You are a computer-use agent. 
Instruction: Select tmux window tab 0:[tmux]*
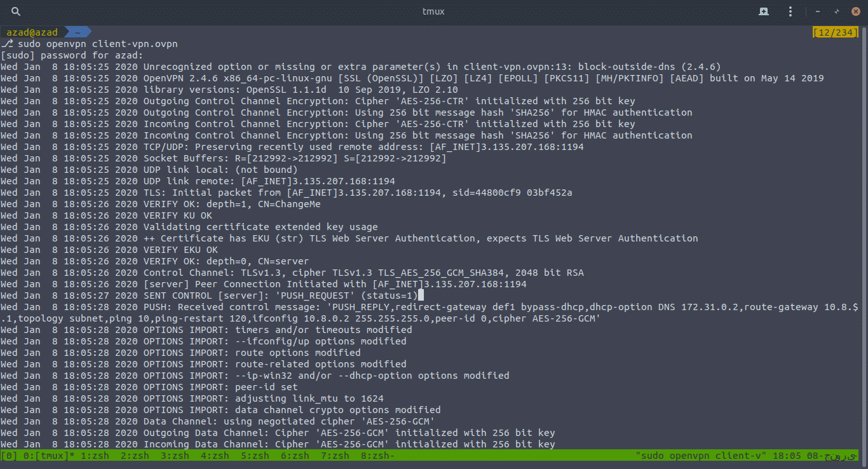(48, 456)
